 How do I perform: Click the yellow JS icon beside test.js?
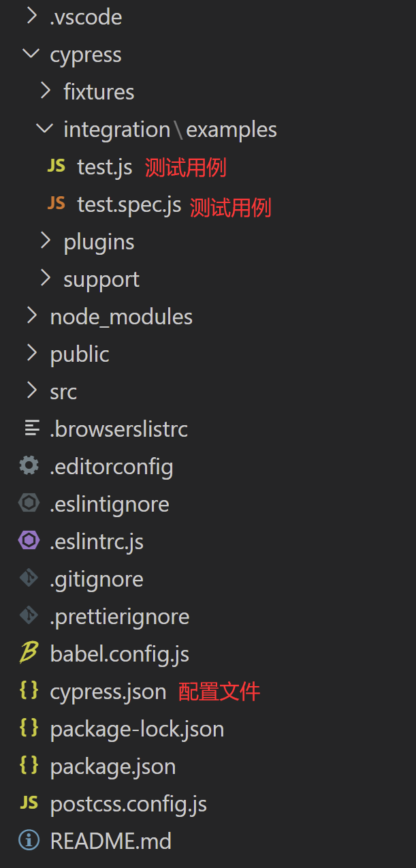click(57, 166)
